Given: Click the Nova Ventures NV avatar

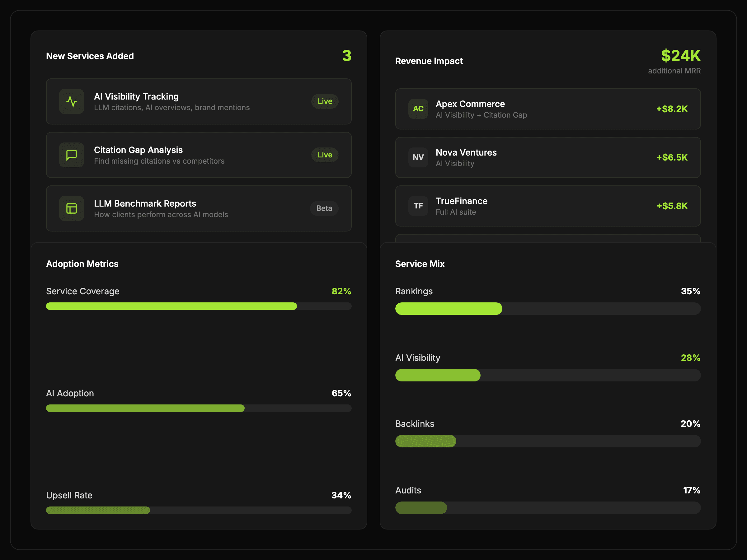Looking at the screenshot, I should (418, 157).
